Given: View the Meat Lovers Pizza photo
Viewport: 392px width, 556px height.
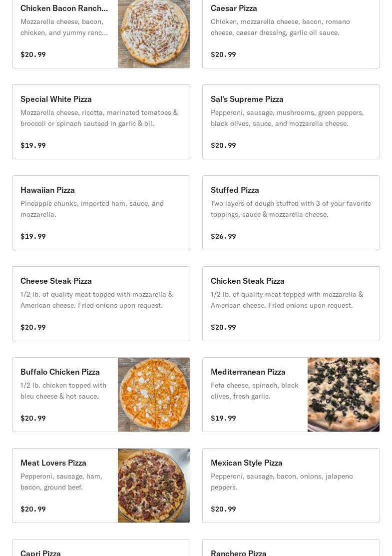Looking at the screenshot, I should click(x=154, y=486).
